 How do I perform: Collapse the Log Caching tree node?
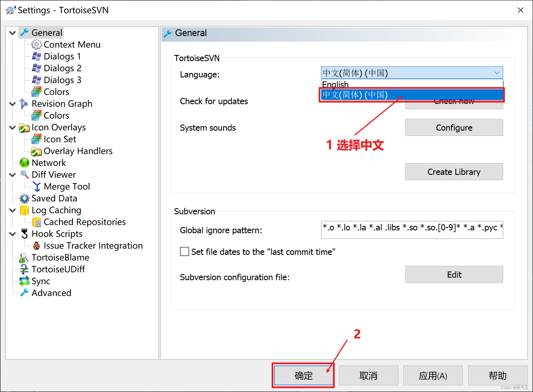[12, 210]
